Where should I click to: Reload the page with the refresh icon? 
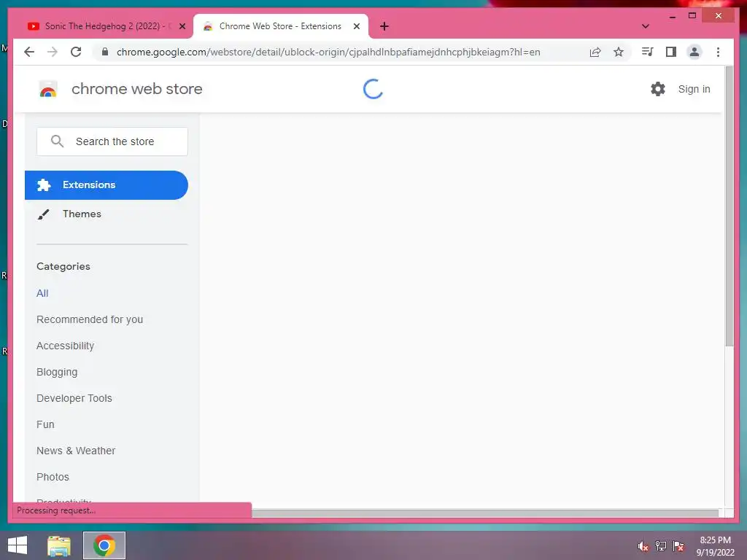[76, 52]
